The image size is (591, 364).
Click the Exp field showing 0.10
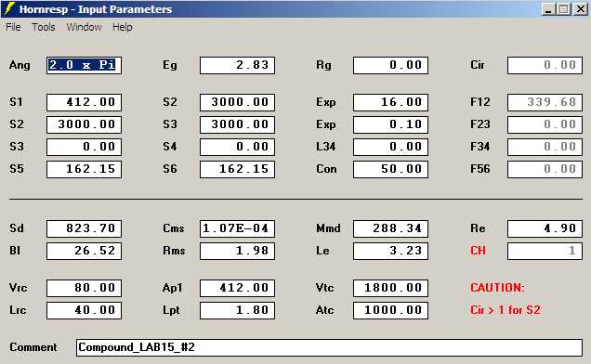tap(390, 124)
